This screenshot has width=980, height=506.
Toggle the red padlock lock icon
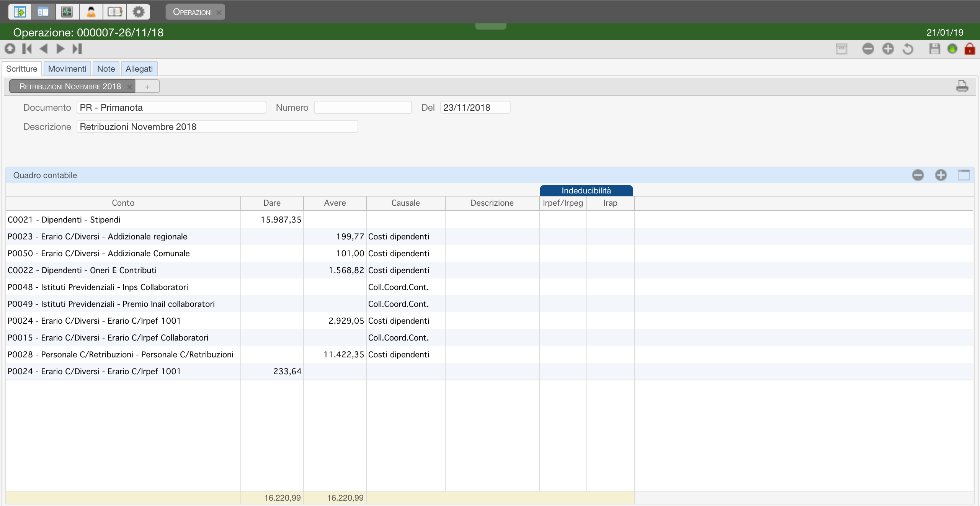point(970,49)
